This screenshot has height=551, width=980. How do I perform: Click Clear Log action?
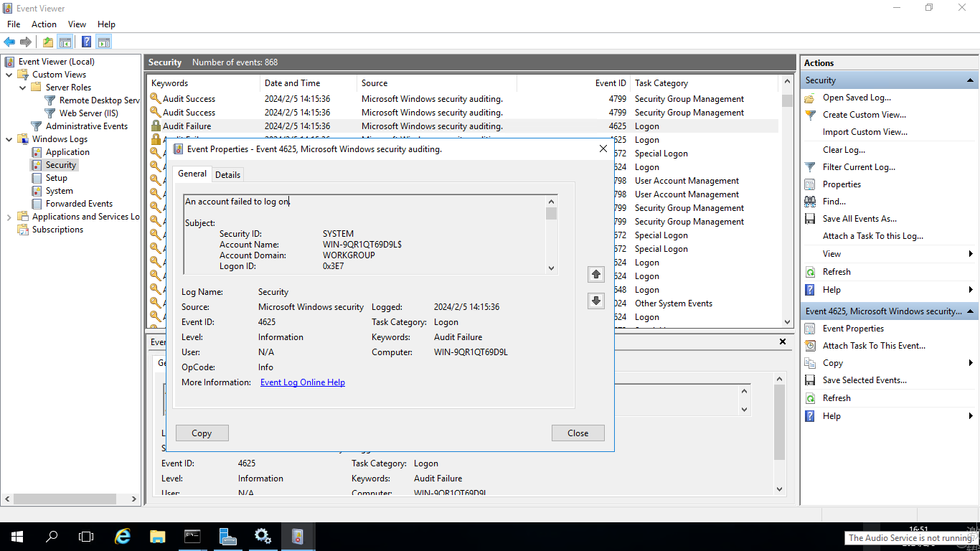click(x=844, y=150)
